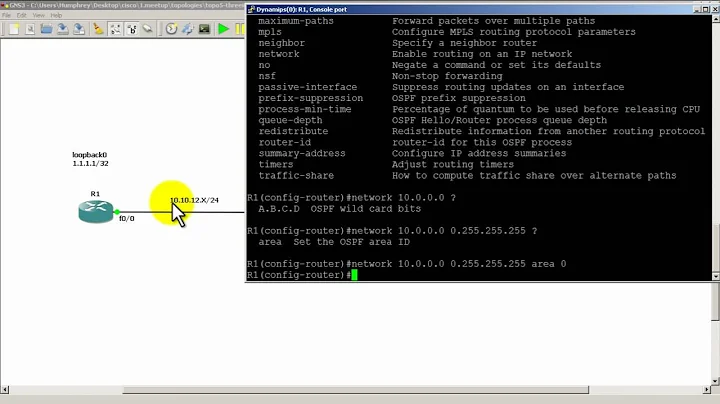
Task: Start all devices with green play button
Action: [x=224, y=29]
